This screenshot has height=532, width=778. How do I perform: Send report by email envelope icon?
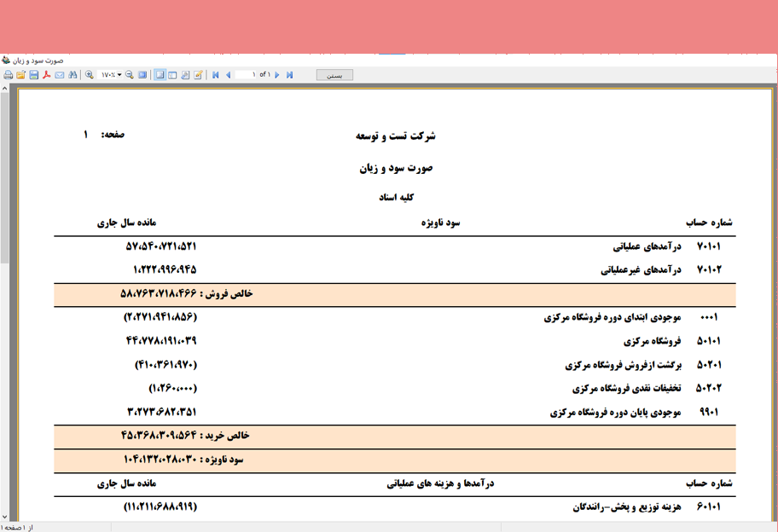(60, 75)
